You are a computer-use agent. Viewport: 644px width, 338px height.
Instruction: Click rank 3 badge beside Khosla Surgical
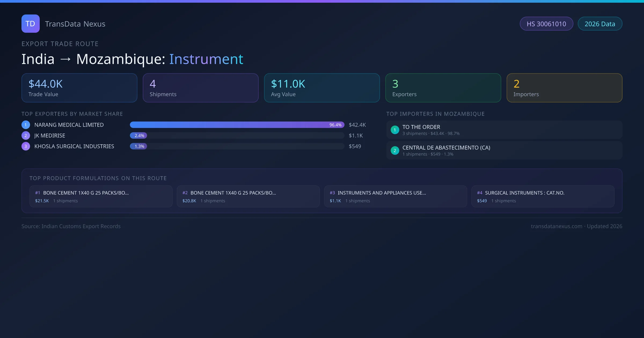(26, 146)
